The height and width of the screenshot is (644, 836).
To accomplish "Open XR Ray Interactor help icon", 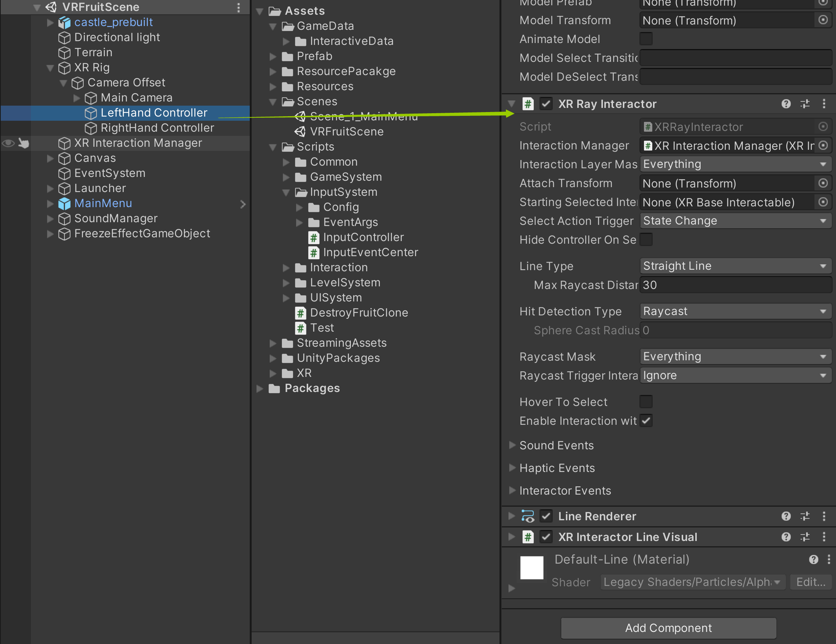I will click(x=786, y=104).
